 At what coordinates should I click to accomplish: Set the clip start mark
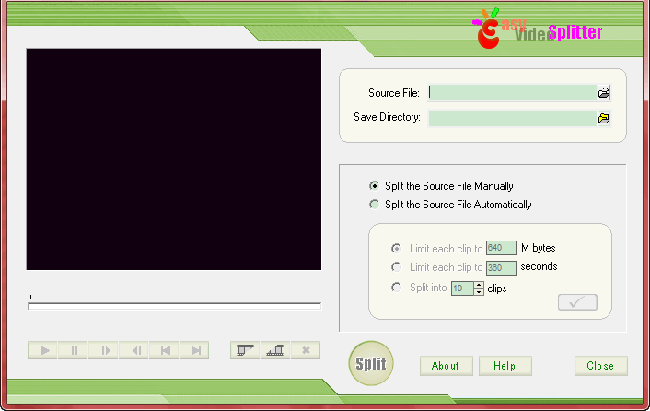pyautogui.click(x=245, y=350)
